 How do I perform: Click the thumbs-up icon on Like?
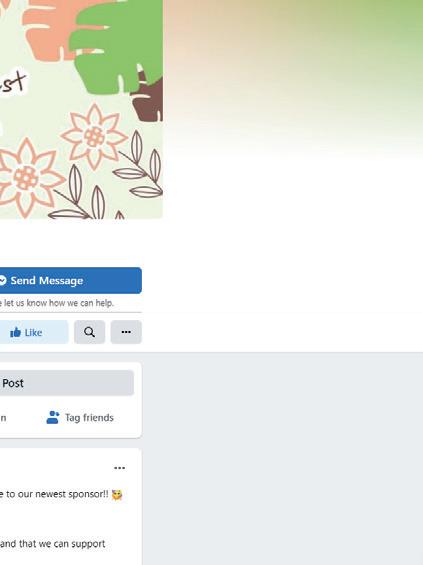pyautogui.click(x=15, y=332)
